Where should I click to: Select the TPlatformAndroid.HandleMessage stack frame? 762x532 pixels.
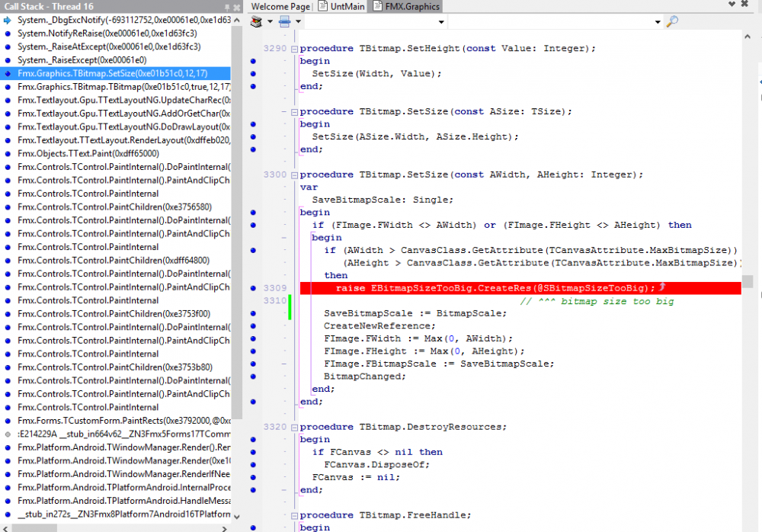point(116,501)
